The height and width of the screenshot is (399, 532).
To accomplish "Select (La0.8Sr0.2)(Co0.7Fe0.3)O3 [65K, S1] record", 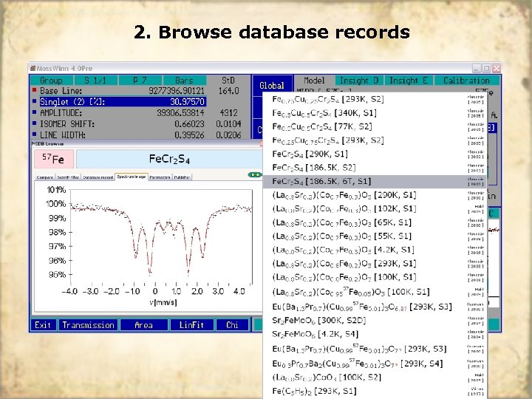I will (x=375, y=222).
